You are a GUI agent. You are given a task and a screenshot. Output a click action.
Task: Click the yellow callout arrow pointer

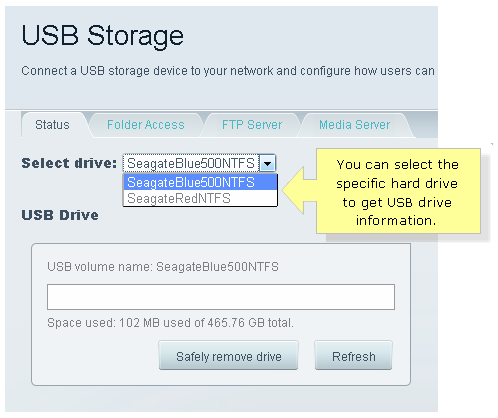(x=299, y=191)
